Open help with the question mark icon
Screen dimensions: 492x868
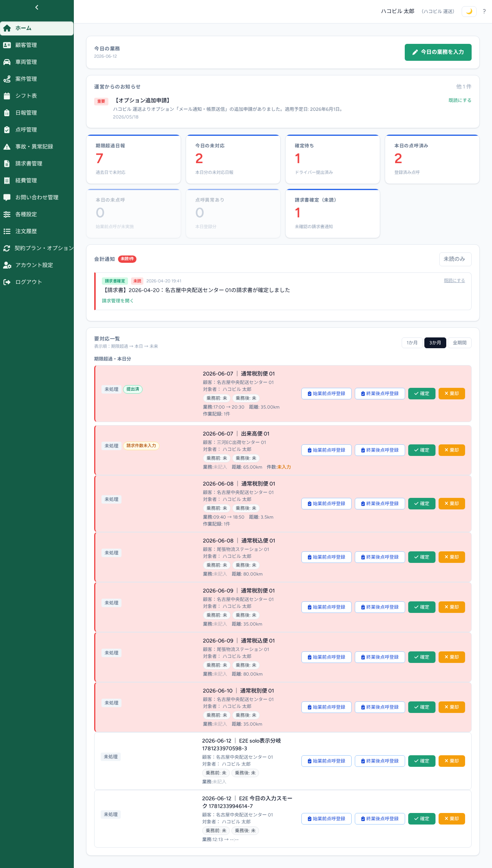coord(484,12)
